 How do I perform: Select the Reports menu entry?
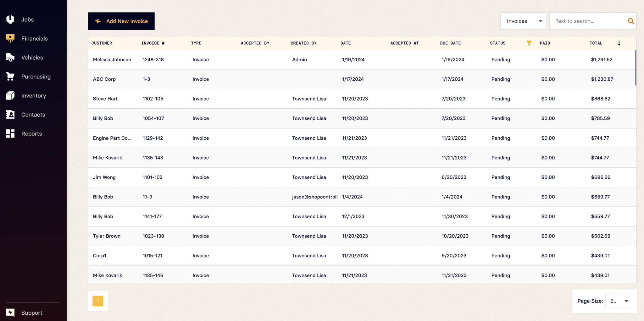[x=31, y=133]
